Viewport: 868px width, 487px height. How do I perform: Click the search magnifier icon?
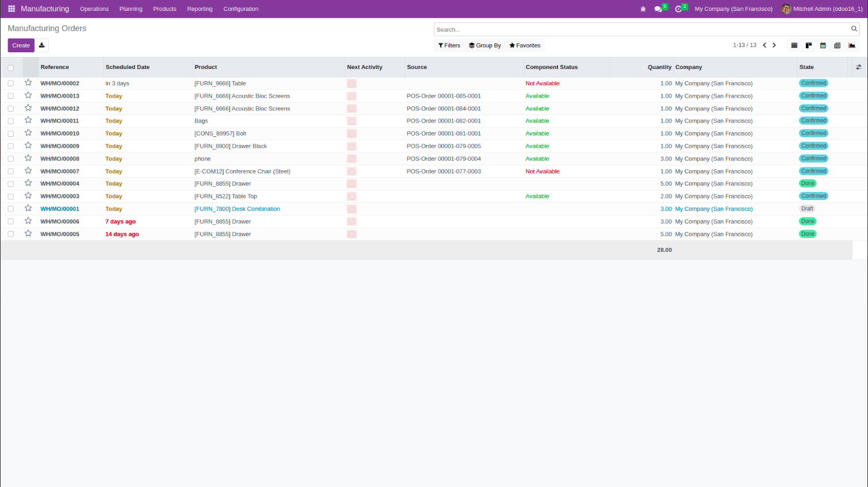[854, 29]
